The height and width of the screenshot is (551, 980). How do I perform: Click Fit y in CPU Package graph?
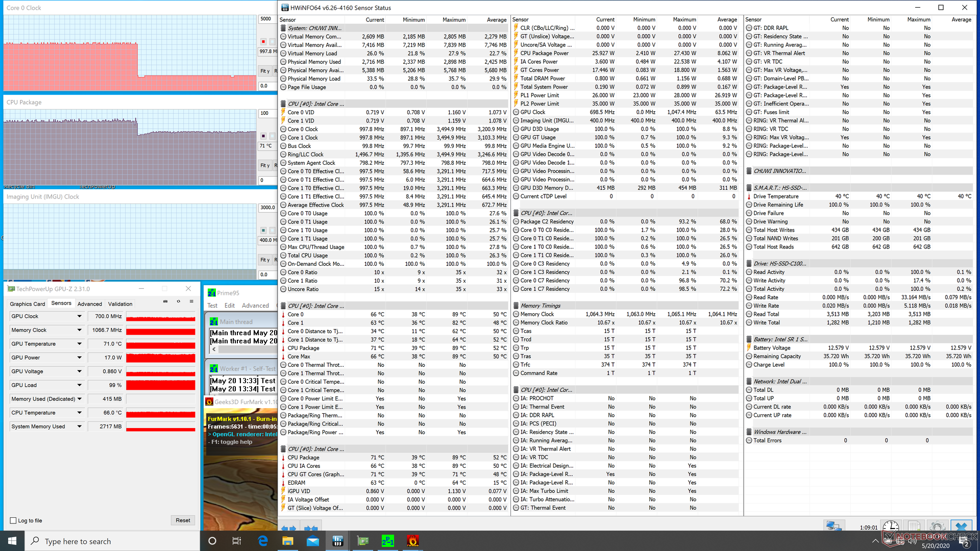(x=265, y=165)
